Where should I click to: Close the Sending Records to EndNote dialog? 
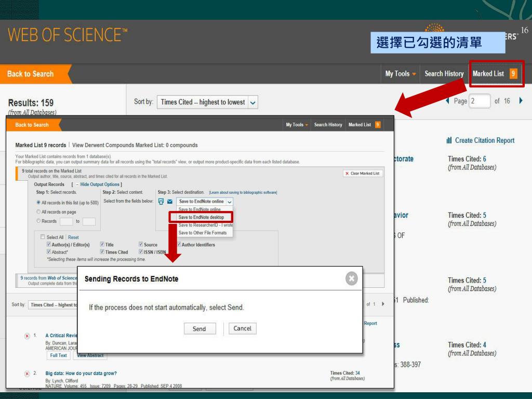(352, 278)
